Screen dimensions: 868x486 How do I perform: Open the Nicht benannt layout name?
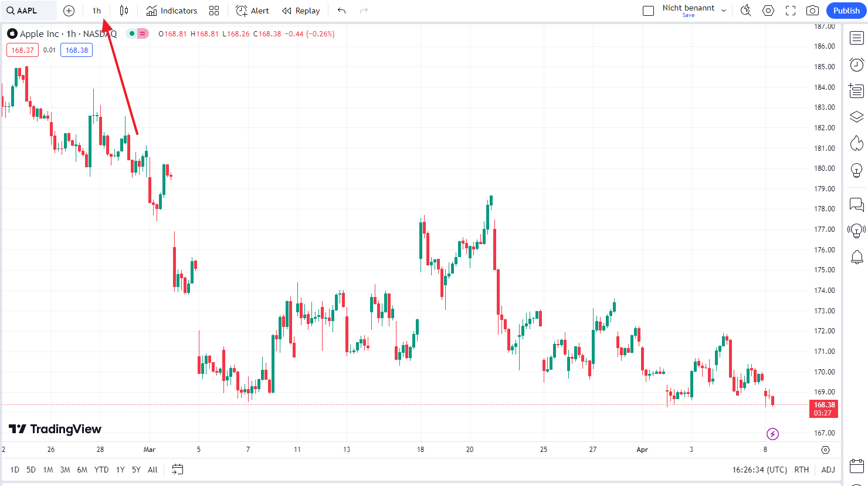click(x=689, y=8)
